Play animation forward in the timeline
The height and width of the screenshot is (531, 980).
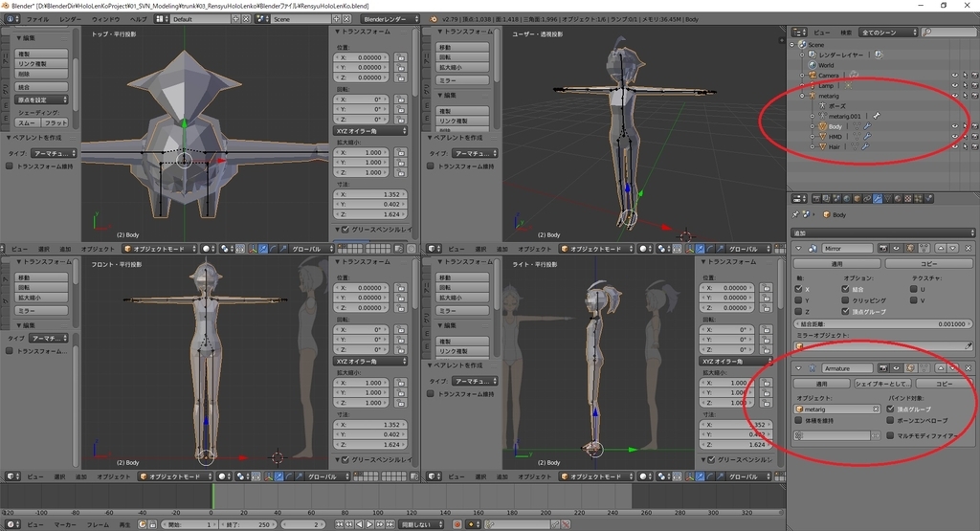(369, 524)
